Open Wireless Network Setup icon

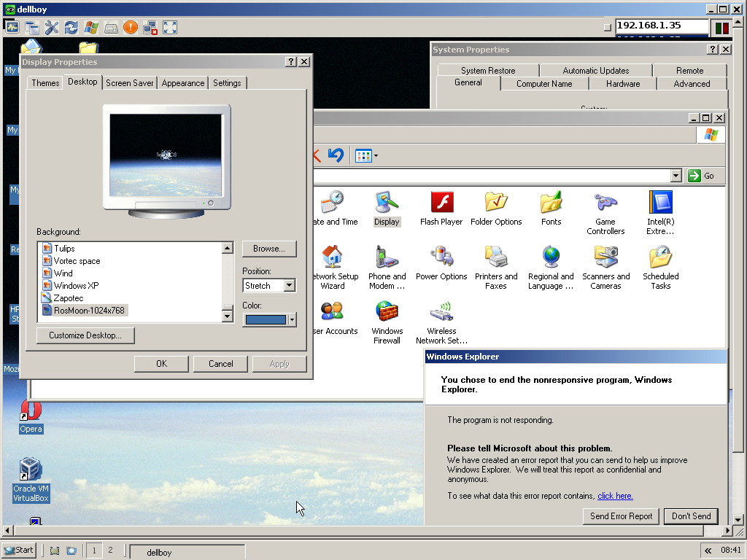pyautogui.click(x=441, y=322)
